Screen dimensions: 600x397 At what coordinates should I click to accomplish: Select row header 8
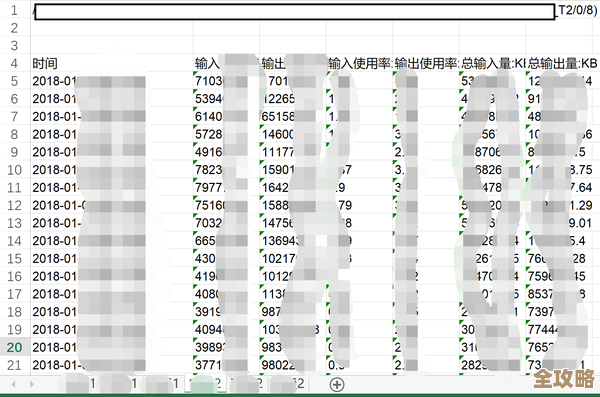[15, 134]
